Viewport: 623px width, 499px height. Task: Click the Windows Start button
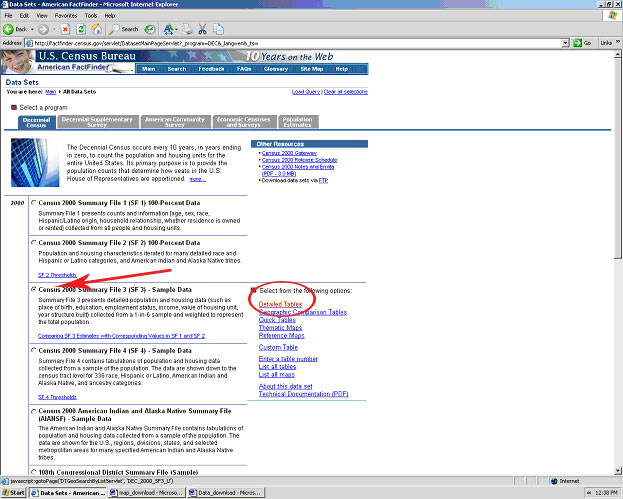point(13,493)
